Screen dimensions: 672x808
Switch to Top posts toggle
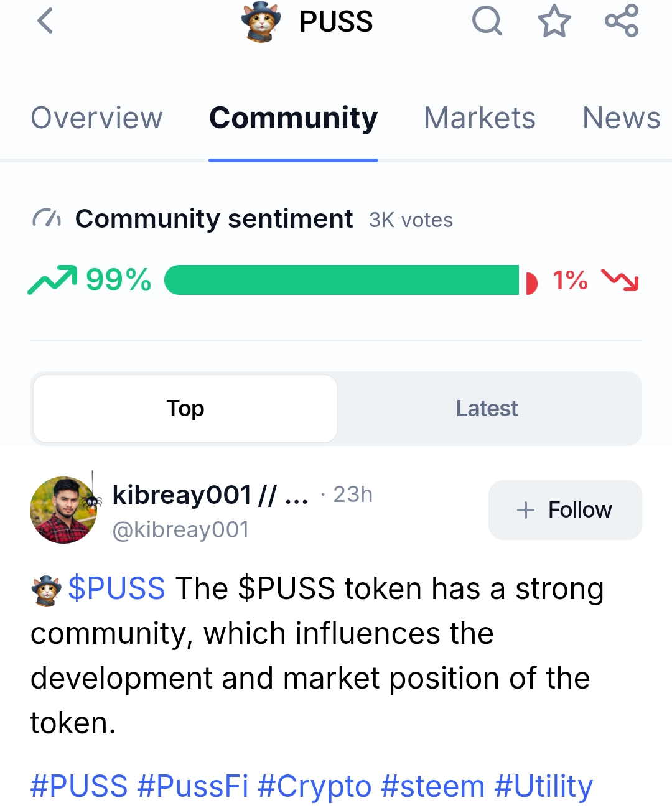[185, 409]
